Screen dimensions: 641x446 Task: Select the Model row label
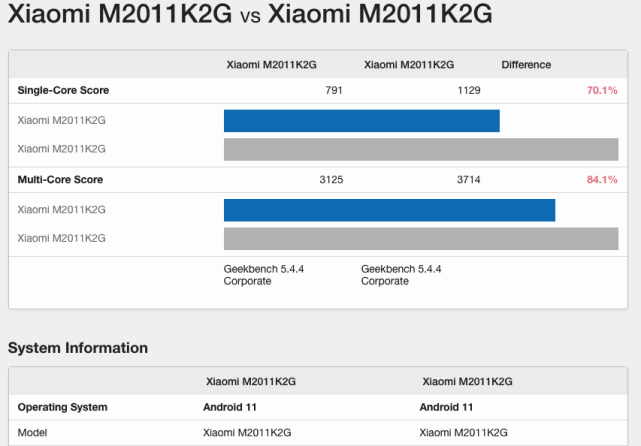tap(32, 433)
